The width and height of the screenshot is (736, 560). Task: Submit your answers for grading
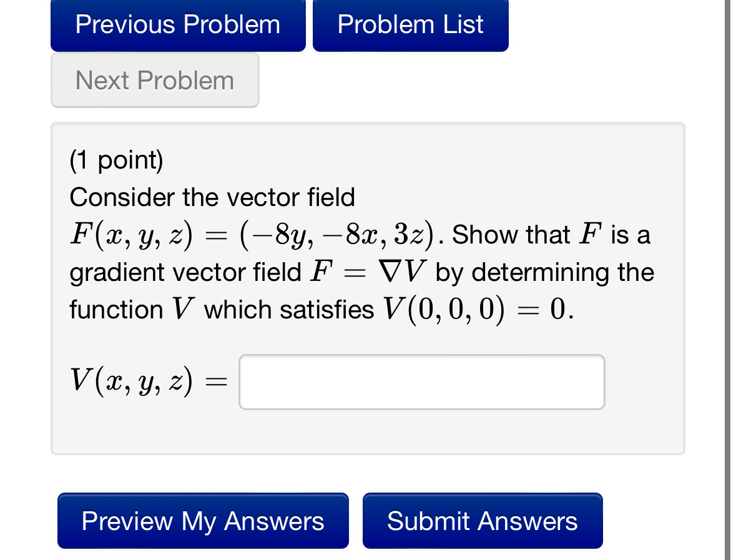click(x=482, y=521)
